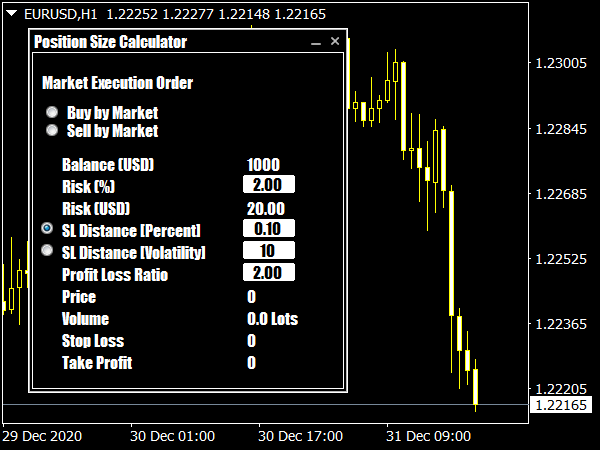Click the 31 Dec 09:00 time label
The height and width of the screenshot is (450, 600).
click(428, 436)
